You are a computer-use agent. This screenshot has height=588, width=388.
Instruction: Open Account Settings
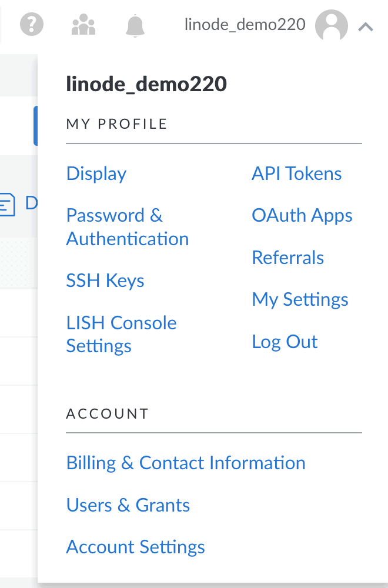coord(135,547)
